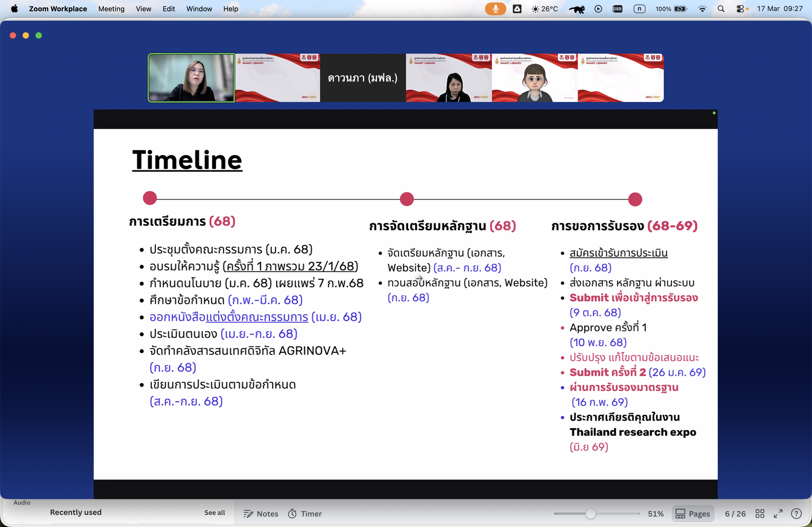Click the Wi-Fi status icon

[702, 9]
